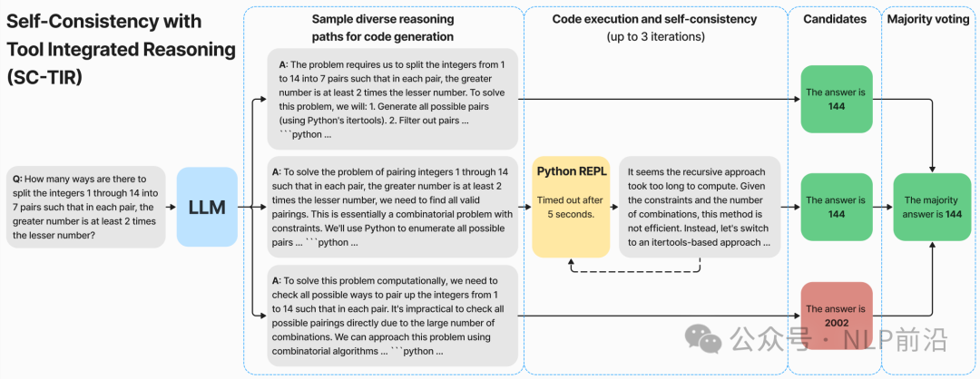Viewport: 980px width, 379px height.
Task: Click 'Sample diverse reasoning paths for code generation' heading
Action: 383,28
